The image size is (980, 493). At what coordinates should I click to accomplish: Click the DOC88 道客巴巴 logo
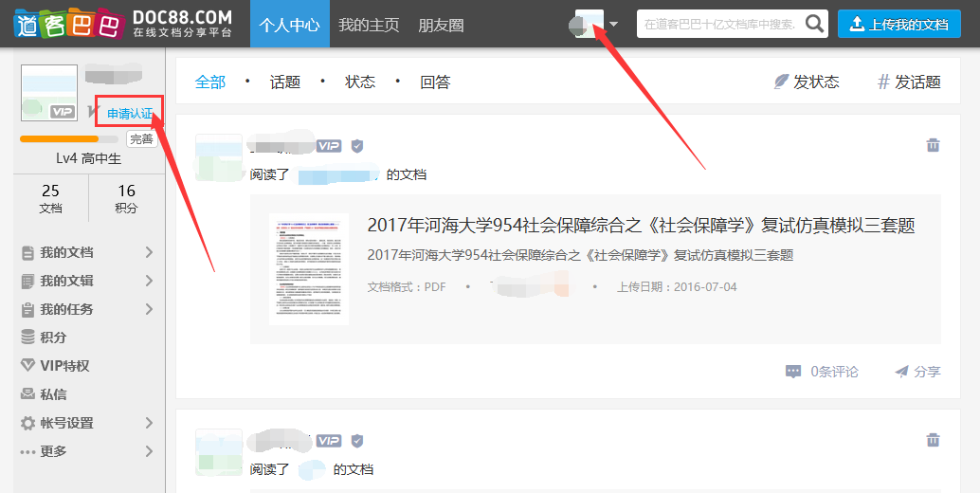123,24
